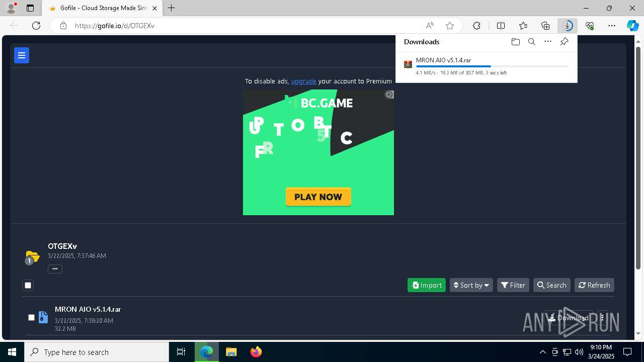Reload the page with the Refresh icon
Viewport: 644px width, 362px height.
(x=36, y=26)
